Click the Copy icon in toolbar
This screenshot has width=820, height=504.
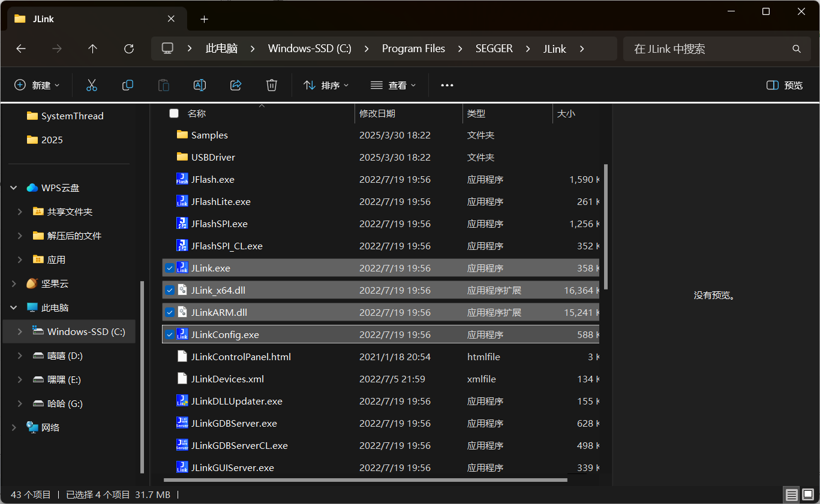click(x=128, y=85)
